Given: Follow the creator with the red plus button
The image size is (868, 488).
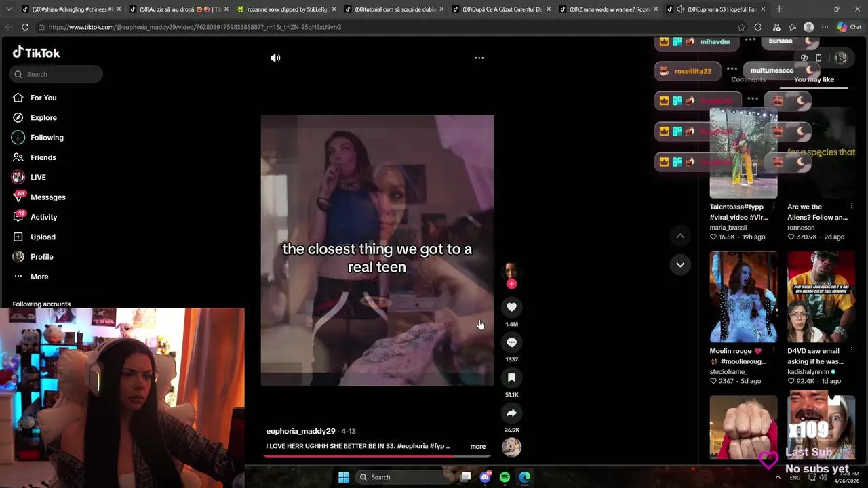Looking at the screenshot, I should 511,284.
